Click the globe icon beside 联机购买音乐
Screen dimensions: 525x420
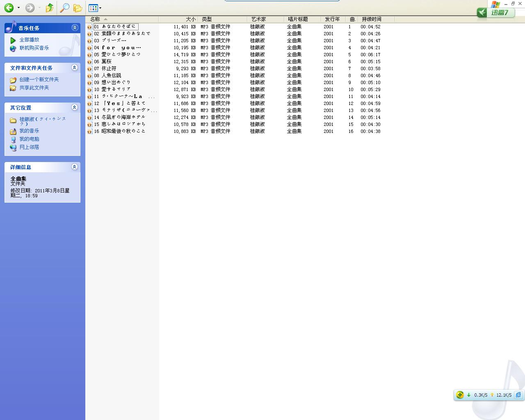pyautogui.click(x=13, y=48)
